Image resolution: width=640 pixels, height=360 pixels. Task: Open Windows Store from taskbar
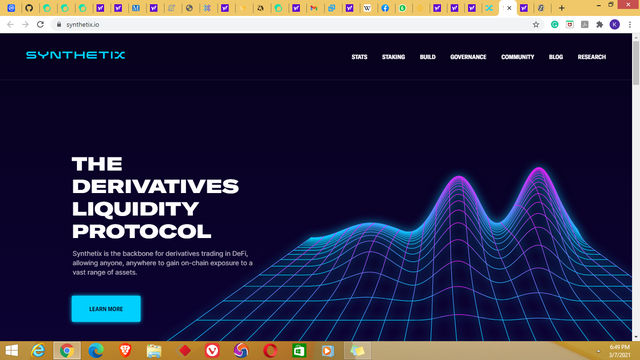pos(299,351)
